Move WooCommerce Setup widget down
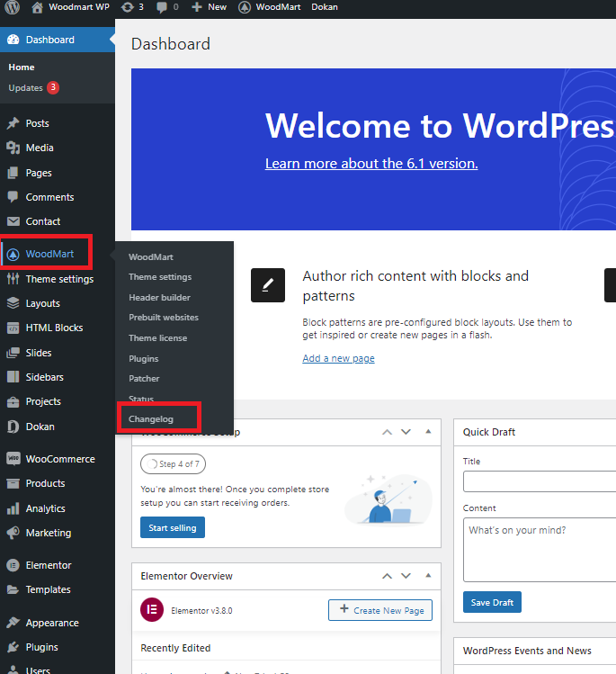This screenshot has width=616, height=674. click(x=406, y=432)
